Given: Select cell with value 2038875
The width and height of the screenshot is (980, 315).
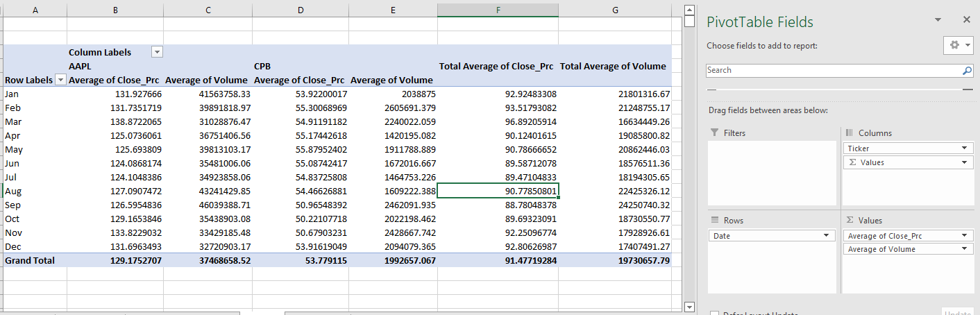Looking at the screenshot, I should (x=393, y=94).
